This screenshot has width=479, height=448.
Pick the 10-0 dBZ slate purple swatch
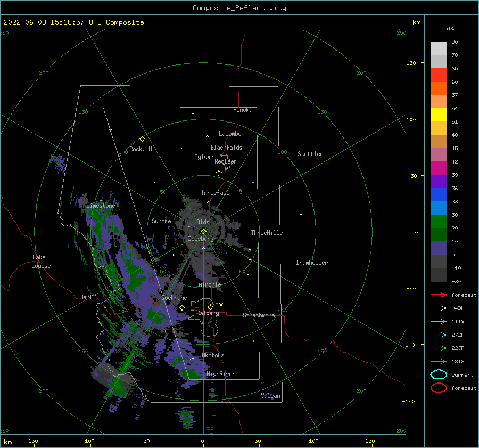tap(439, 248)
